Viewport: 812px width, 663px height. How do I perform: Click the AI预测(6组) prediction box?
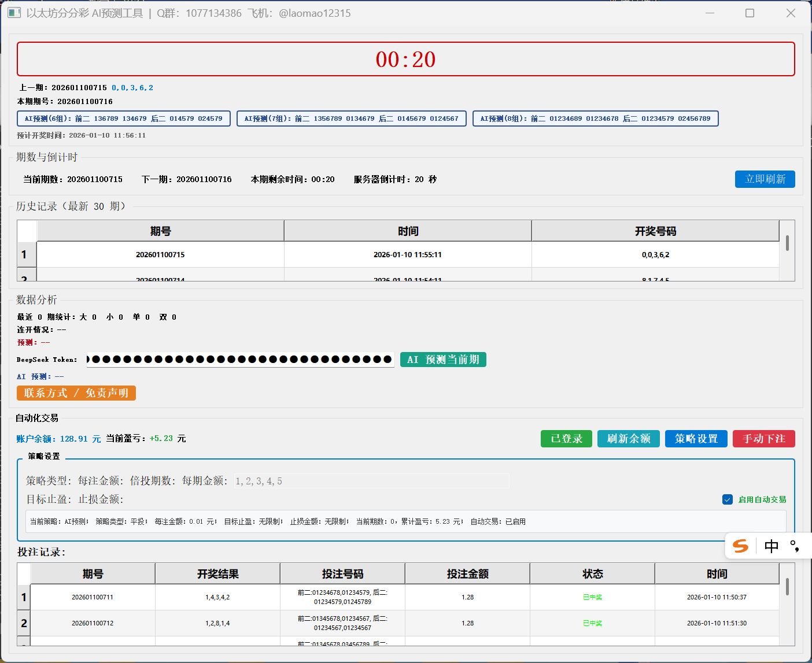click(x=123, y=118)
